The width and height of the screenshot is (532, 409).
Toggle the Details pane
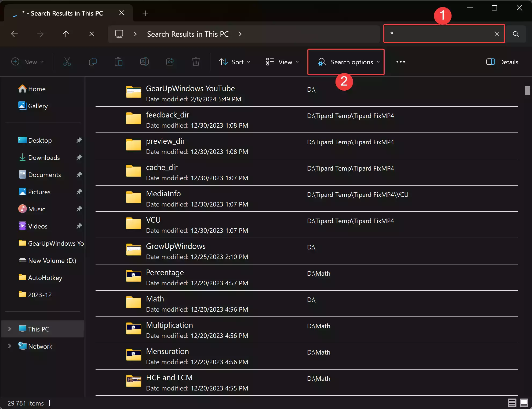502,62
